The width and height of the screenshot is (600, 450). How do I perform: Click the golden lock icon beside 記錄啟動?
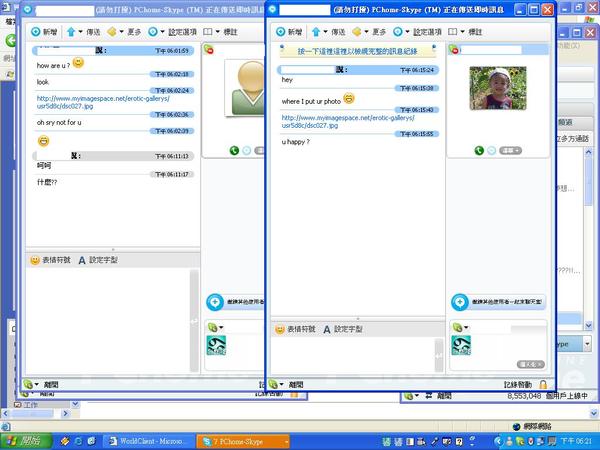tap(543, 384)
